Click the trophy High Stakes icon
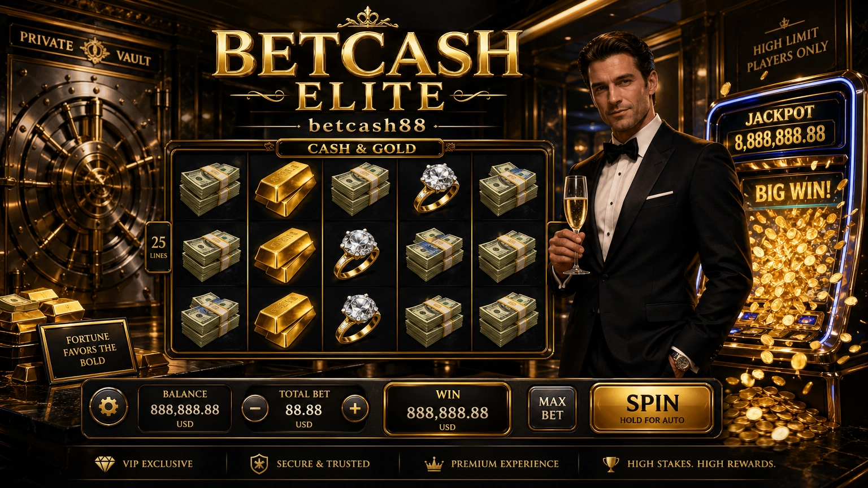Screen dimensions: 868x488 click(x=611, y=464)
